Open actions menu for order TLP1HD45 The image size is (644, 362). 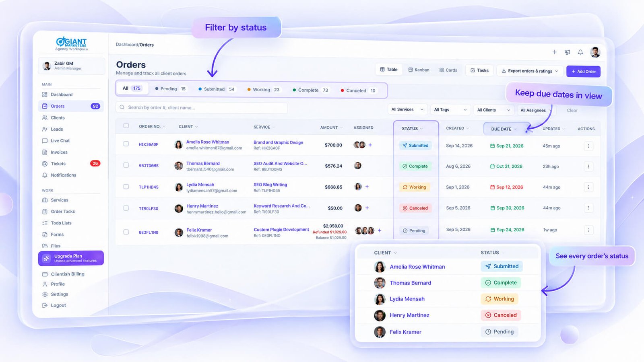[x=588, y=187]
